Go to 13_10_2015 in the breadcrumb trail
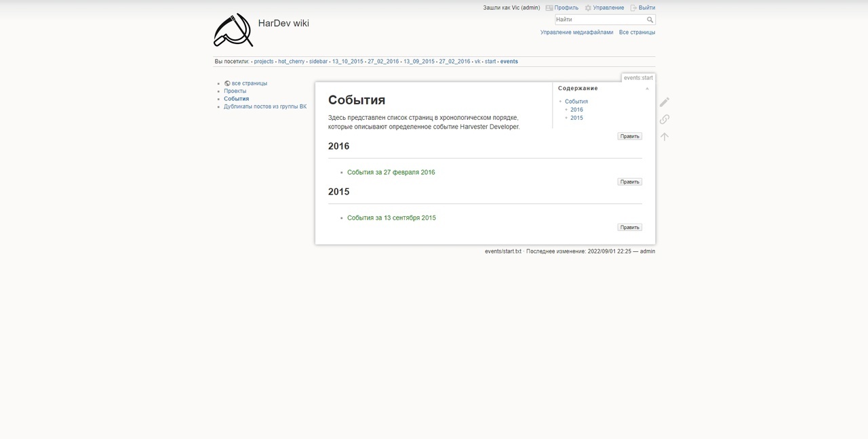868x439 pixels. click(347, 62)
